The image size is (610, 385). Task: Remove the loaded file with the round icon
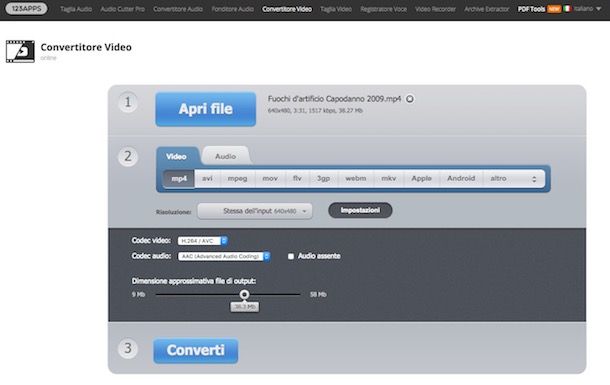410,99
